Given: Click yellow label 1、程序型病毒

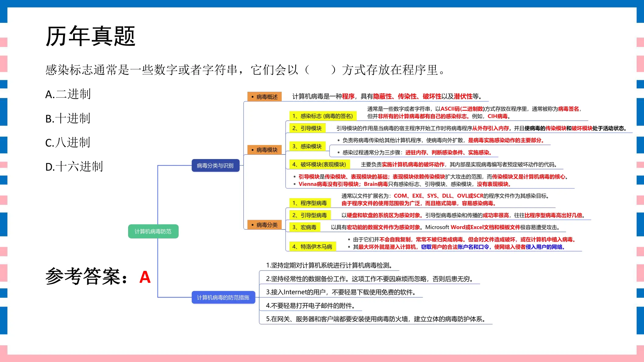Looking at the screenshot, I should [309, 203].
